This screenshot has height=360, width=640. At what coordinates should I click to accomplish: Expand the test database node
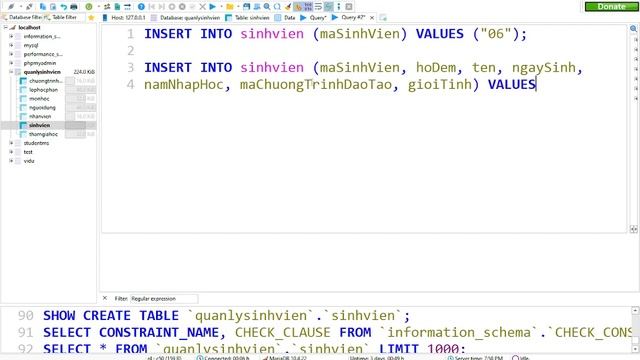click(x=11, y=152)
